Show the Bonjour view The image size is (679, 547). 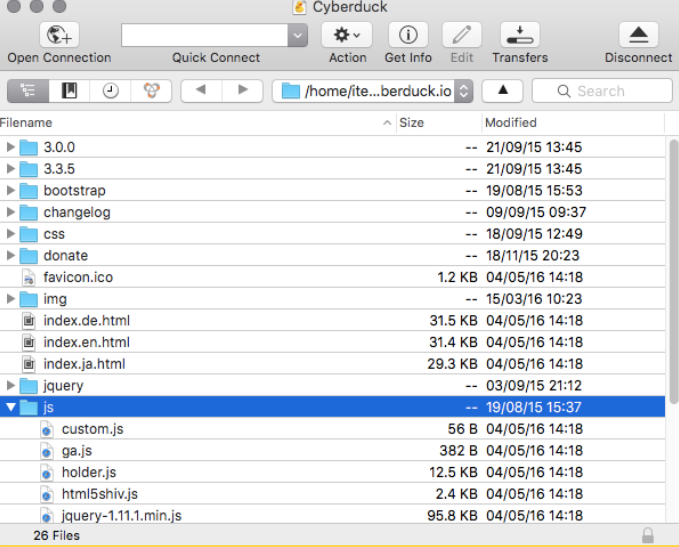click(152, 91)
